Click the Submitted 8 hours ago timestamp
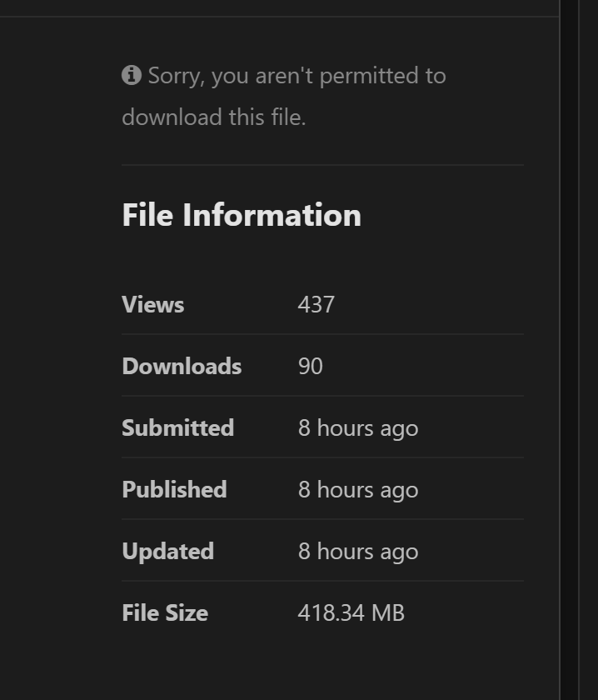The image size is (598, 700). (358, 428)
